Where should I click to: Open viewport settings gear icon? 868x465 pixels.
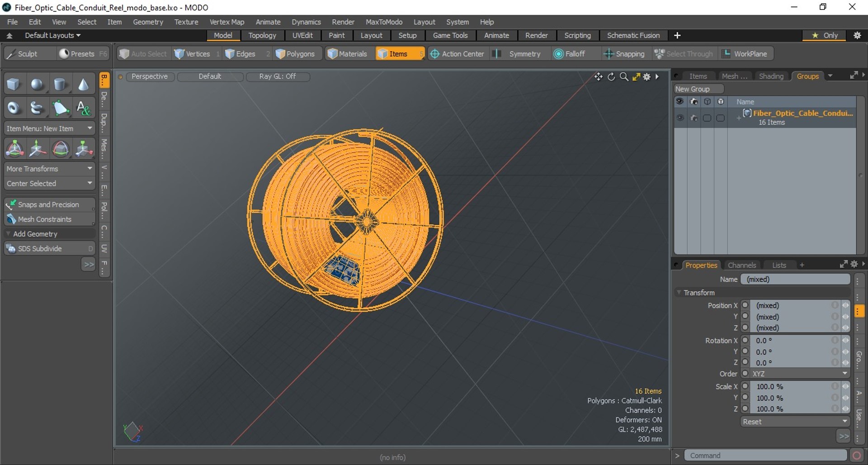point(647,77)
